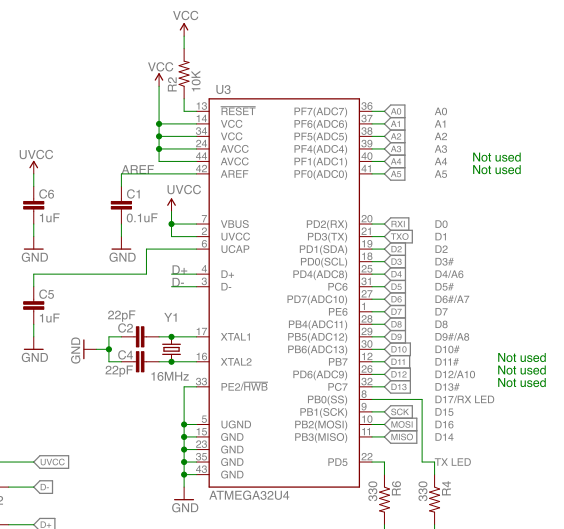
Task: Select the D10 net label tag
Action: 397,349
